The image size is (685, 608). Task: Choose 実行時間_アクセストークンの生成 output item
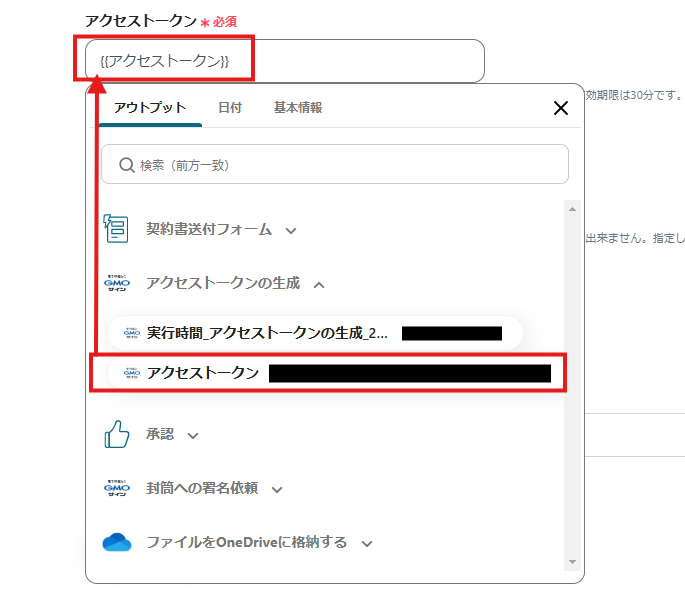(315, 333)
